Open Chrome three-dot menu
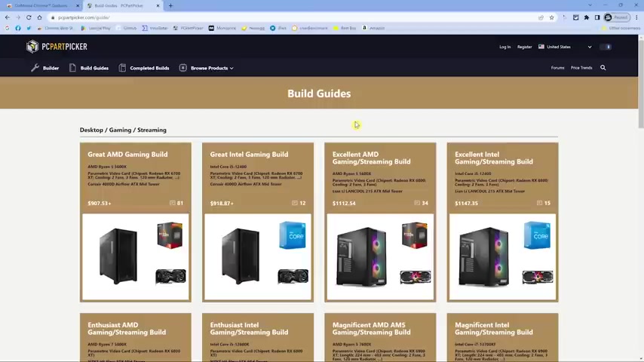This screenshot has height=362, width=644. click(x=636, y=17)
